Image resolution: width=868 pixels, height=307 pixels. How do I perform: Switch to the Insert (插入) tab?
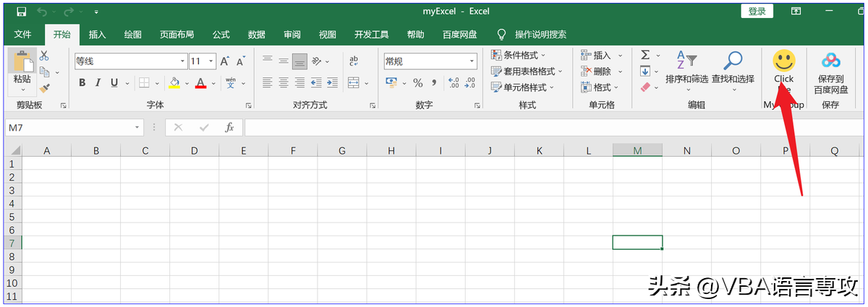coord(97,35)
